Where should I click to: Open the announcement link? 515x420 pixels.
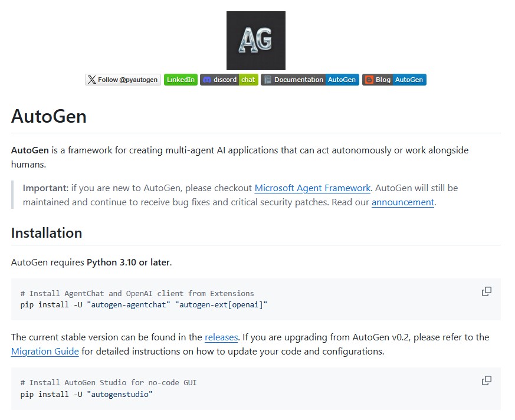coord(403,202)
